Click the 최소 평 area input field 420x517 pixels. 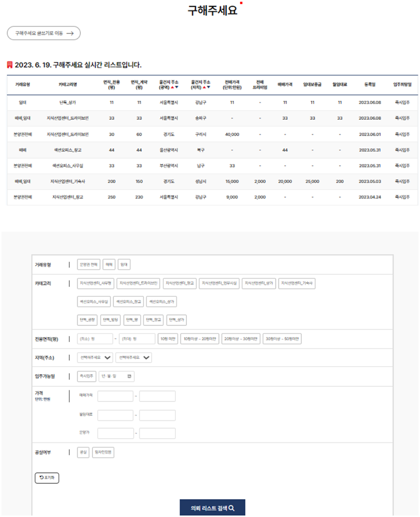(94, 339)
